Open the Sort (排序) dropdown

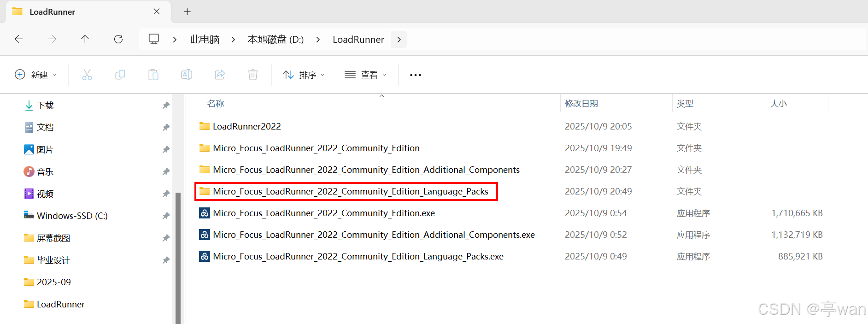[x=304, y=75]
